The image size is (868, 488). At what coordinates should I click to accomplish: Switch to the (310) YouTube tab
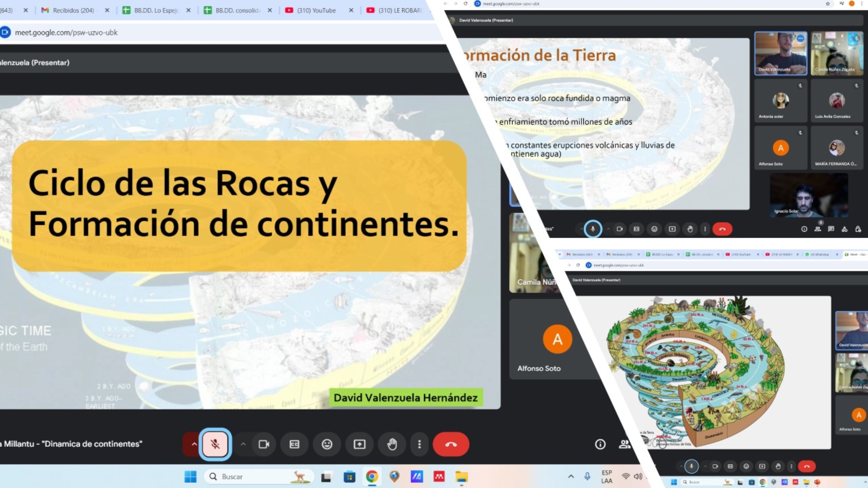pyautogui.click(x=316, y=10)
